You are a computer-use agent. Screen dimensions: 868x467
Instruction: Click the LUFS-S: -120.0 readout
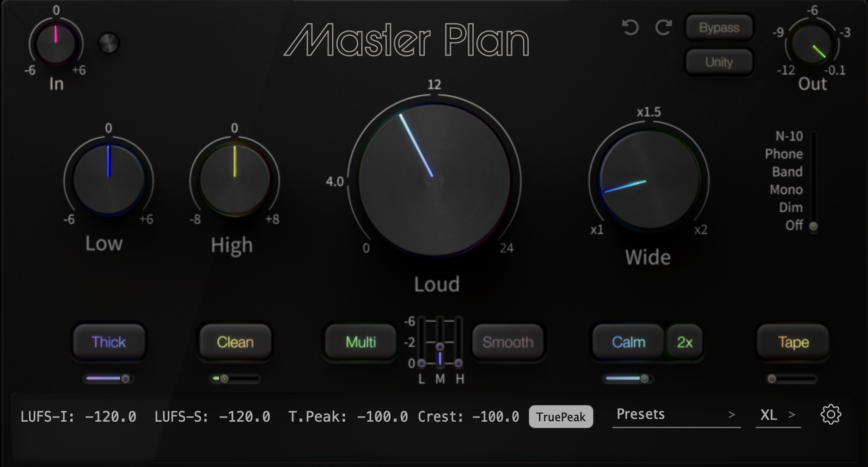click(212, 417)
